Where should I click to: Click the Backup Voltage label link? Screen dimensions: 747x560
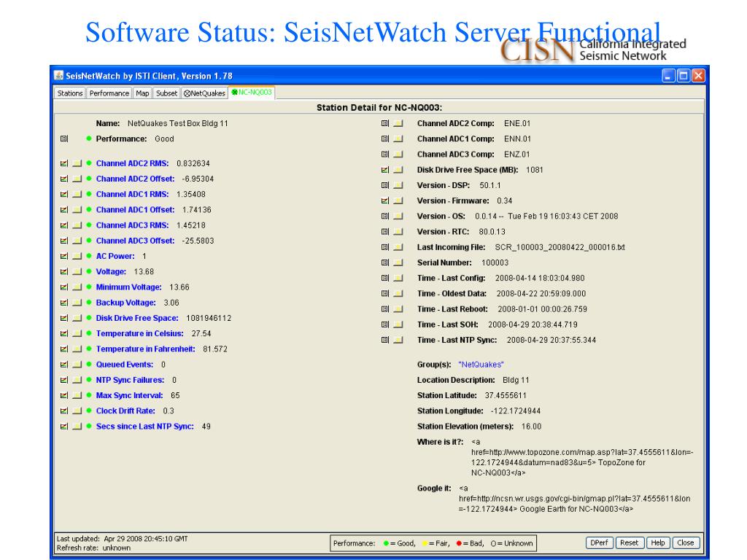click(x=125, y=303)
